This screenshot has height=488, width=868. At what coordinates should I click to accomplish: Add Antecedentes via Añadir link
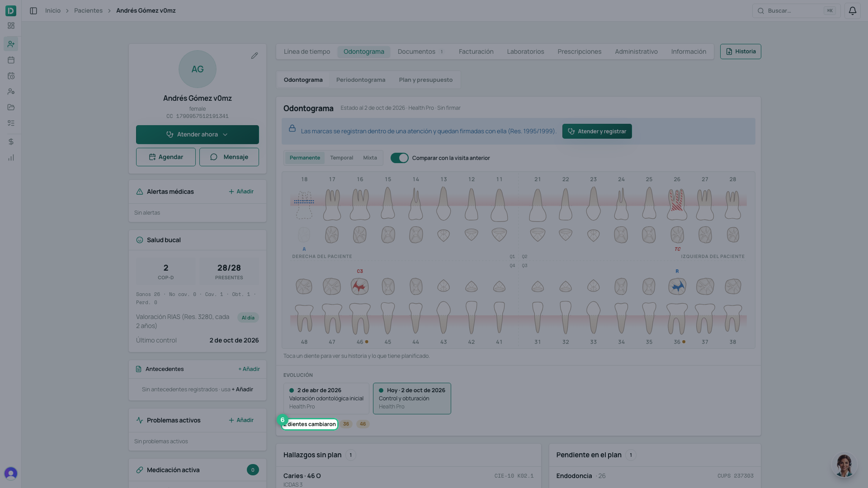249,369
